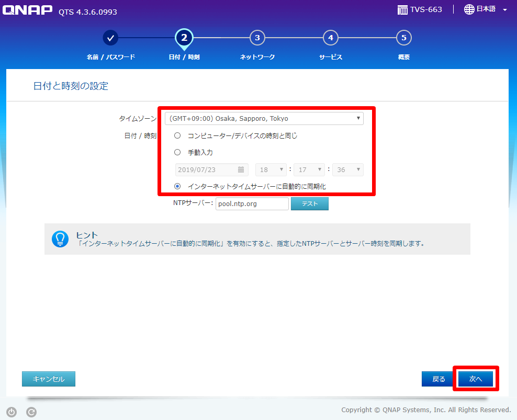The height and width of the screenshot is (420, 517).
Task: Select step 4 circle in wizard
Action: [x=331, y=38]
